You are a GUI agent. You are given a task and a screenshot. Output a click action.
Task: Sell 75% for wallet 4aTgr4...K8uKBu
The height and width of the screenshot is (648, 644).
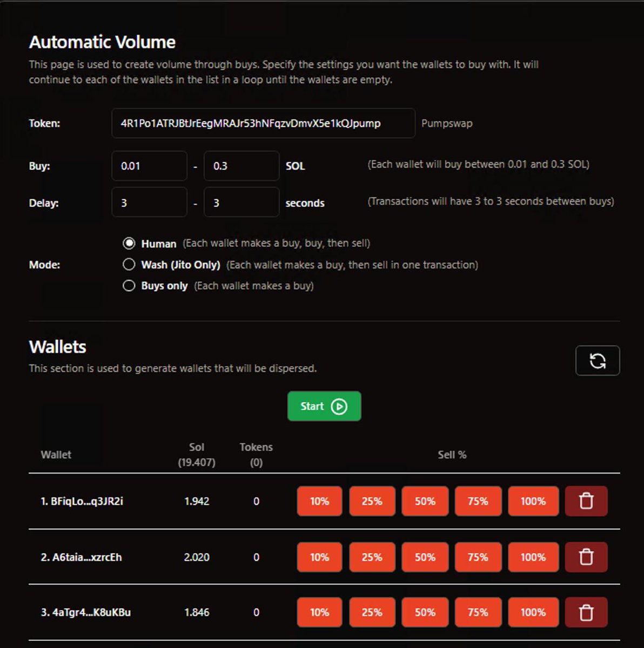pos(478,612)
